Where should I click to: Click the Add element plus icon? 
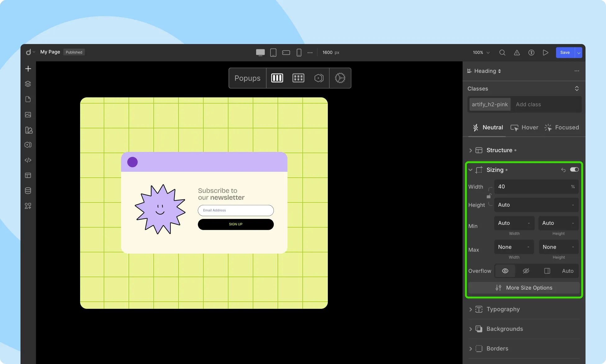pyautogui.click(x=28, y=69)
